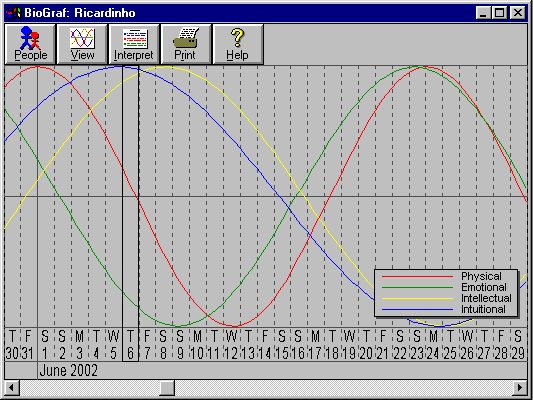Click the View waveform icon
Viewport: 533px width, 400px height.
(82, 38)
